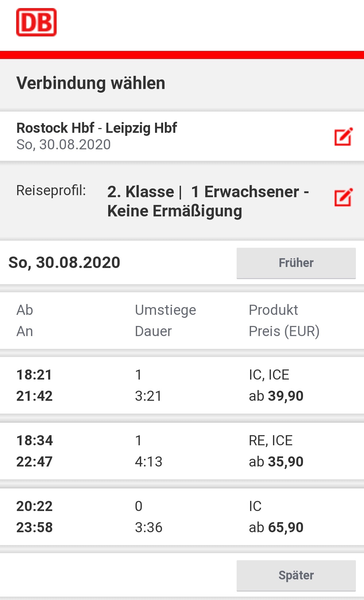This screenshot has width=364, height=600.
Task: Tap the 23:58 arrival time
Action: (x=35, y=528)
